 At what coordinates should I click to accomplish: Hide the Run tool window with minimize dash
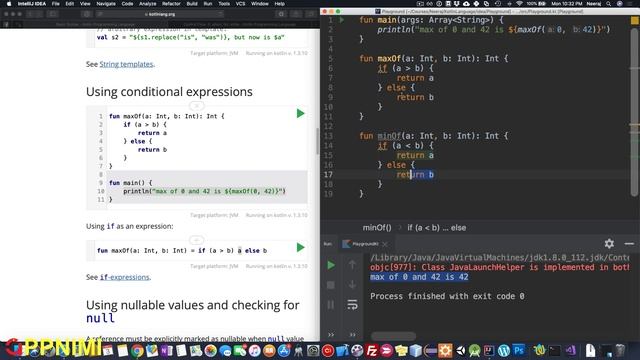[x=629, y=244]
